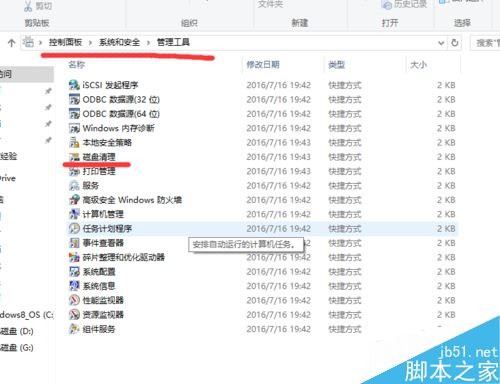500x384 pixels.
Task: Select iSCSI 发起程序 file name
Action: (110, 85)
